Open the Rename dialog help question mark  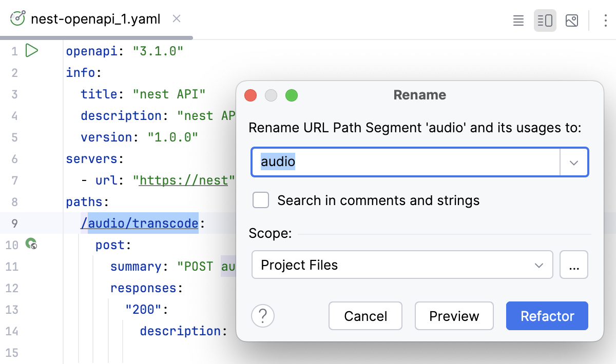[263, 316]
